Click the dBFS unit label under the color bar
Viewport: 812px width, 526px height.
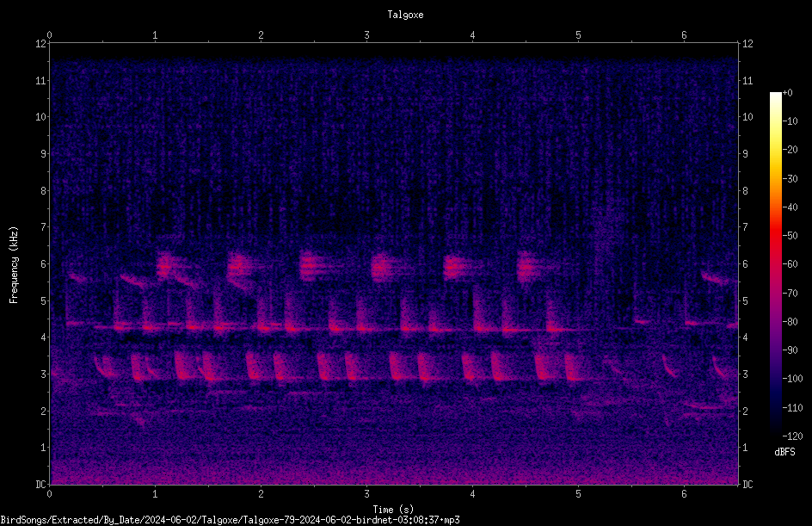[x=784, y=452]
